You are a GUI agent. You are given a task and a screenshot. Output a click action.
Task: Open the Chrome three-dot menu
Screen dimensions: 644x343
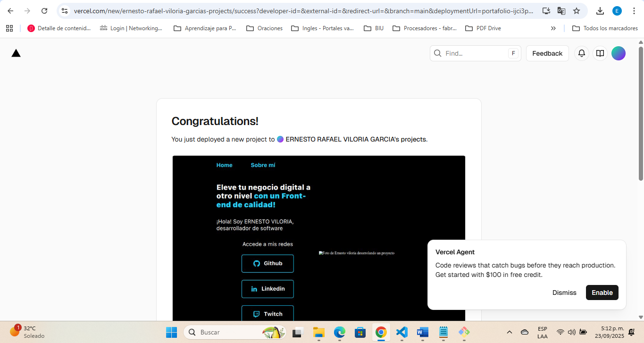click(634, 11)
